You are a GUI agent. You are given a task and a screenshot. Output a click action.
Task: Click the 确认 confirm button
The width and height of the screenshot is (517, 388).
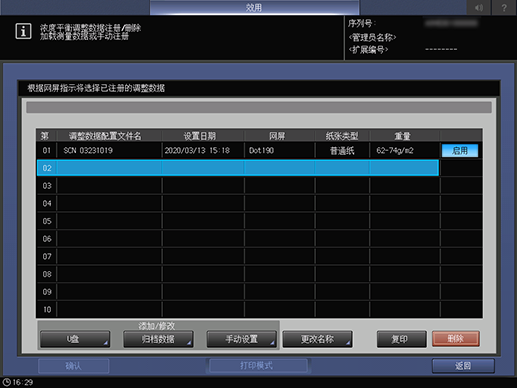(74, 366)
